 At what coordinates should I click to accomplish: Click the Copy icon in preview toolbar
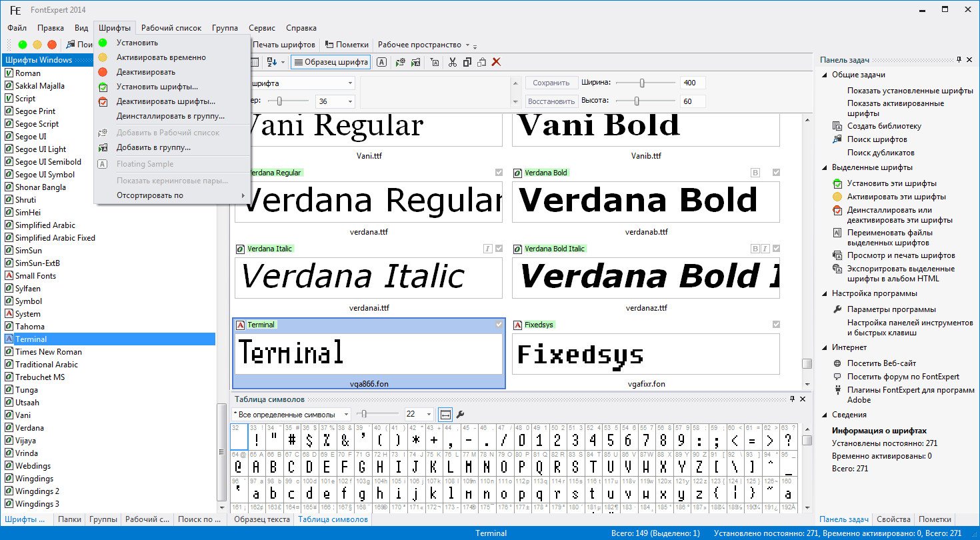(467, 62)
